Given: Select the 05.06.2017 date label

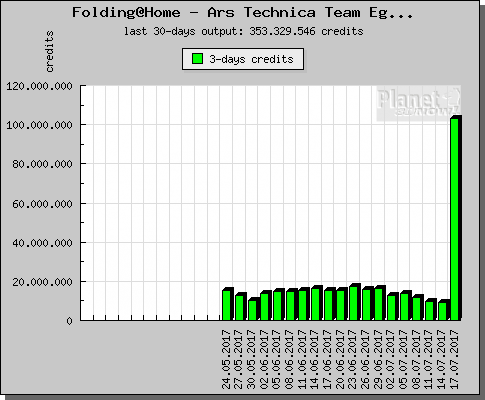Looking at the screenshot, I should coord(277,359).
